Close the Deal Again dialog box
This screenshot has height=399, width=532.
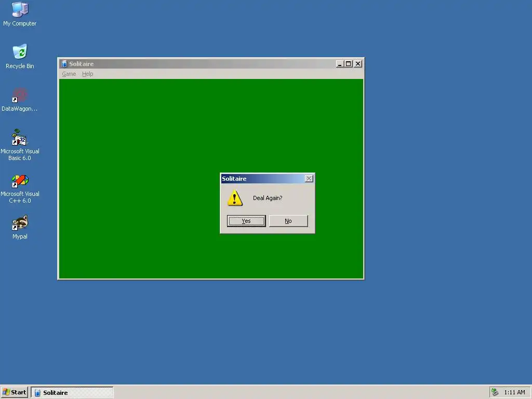309,179
